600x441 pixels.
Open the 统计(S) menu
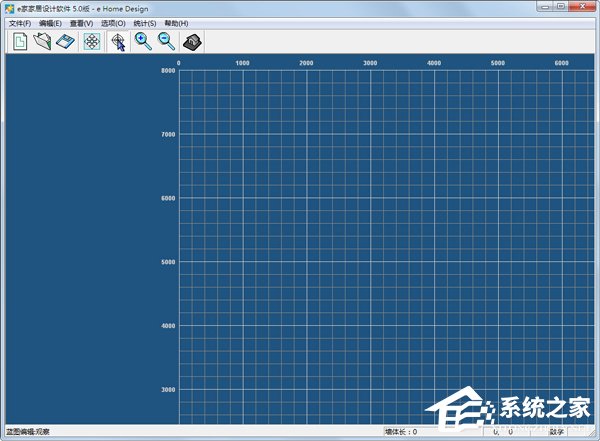[144, 23]
